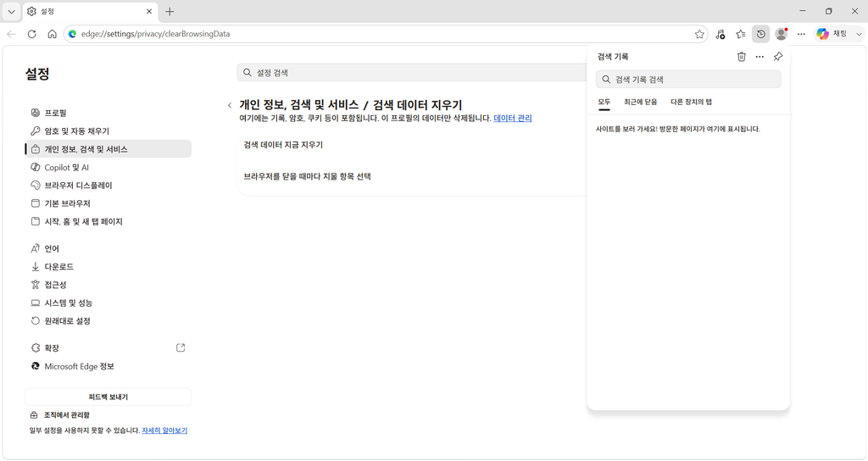Open 시작, 홈 및 새 탭 페이지 settings
The image size is (868, 461).
(x=108, y=221)
